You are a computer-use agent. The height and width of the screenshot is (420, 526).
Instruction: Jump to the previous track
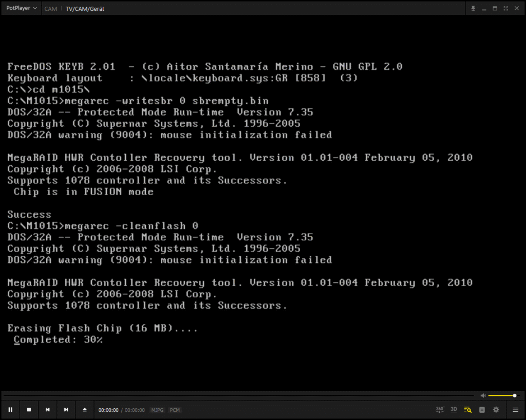click(47, 410)
